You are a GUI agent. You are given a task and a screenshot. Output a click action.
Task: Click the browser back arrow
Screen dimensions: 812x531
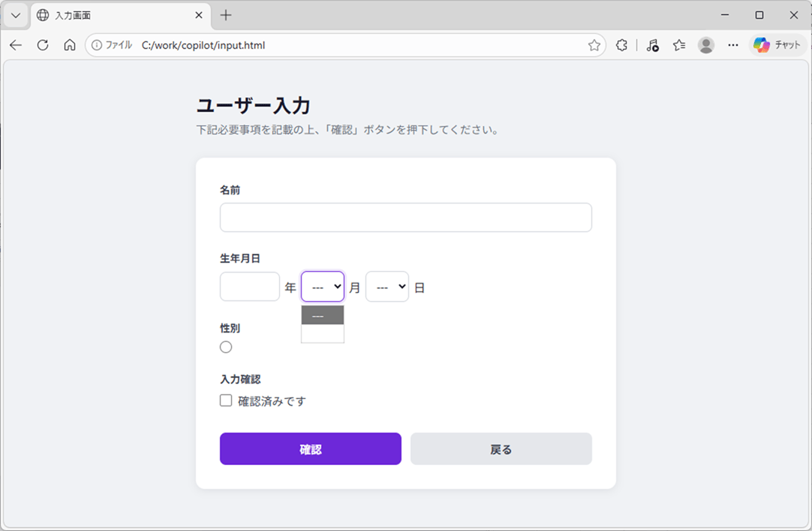point(16,45)
